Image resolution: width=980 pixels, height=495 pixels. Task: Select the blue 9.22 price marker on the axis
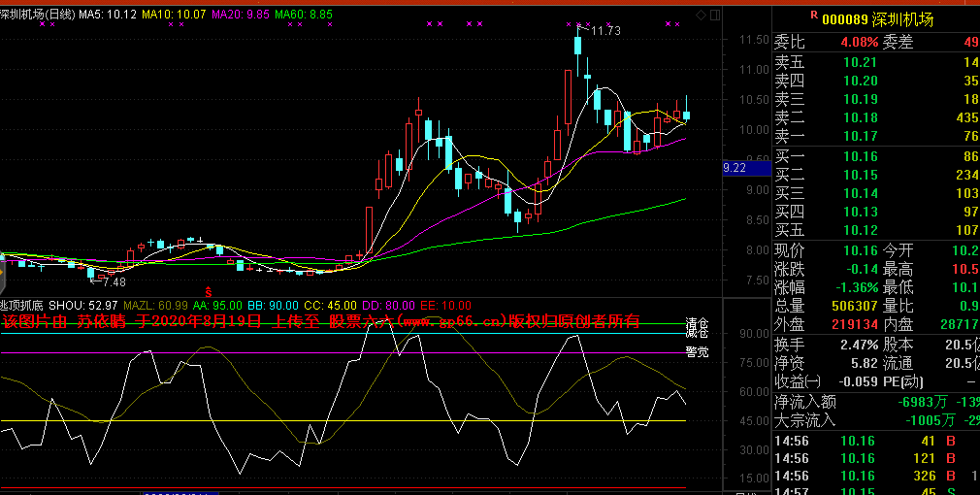[x=747, y=168]
